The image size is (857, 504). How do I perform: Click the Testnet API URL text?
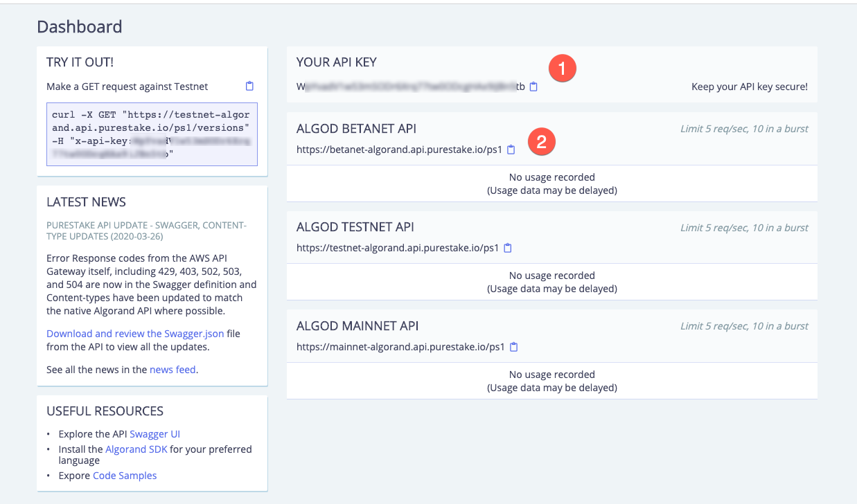[x=398, y=247]
